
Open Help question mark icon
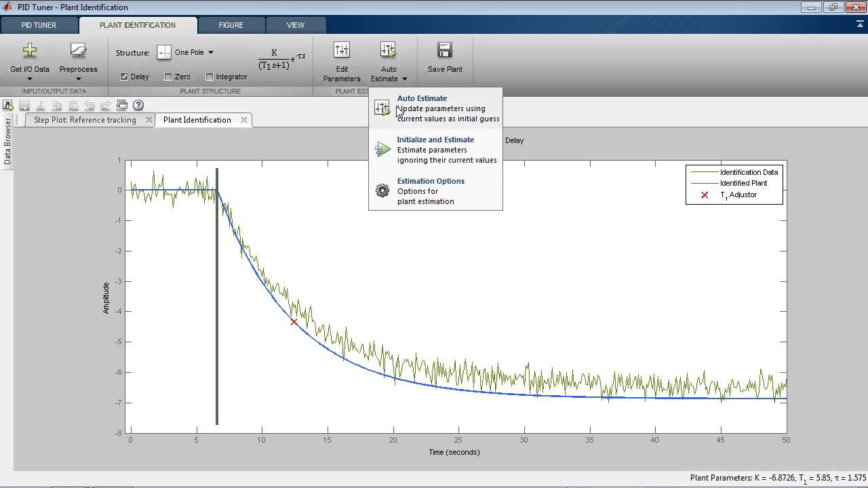click(x=138, y=105)
